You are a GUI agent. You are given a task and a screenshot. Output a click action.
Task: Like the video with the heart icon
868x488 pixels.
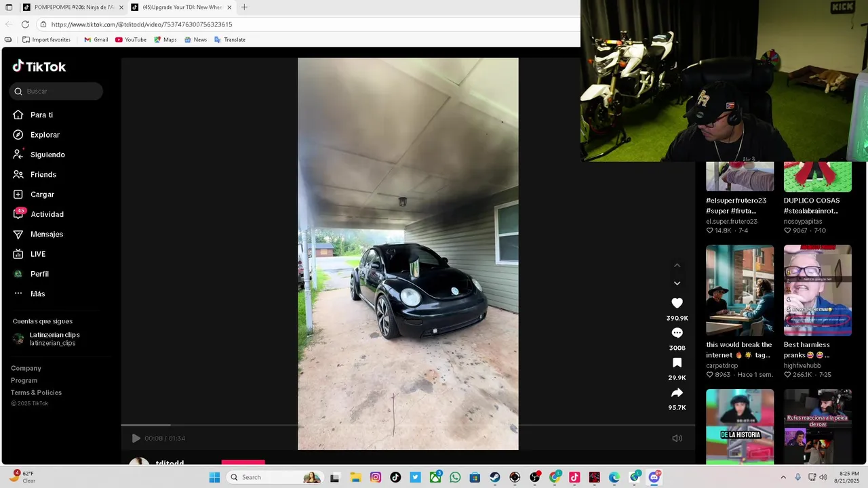point(677,303)
